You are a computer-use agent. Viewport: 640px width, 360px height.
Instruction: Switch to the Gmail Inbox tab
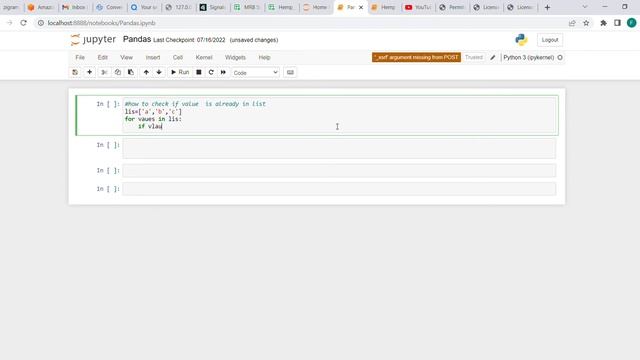tap(74, 7)
